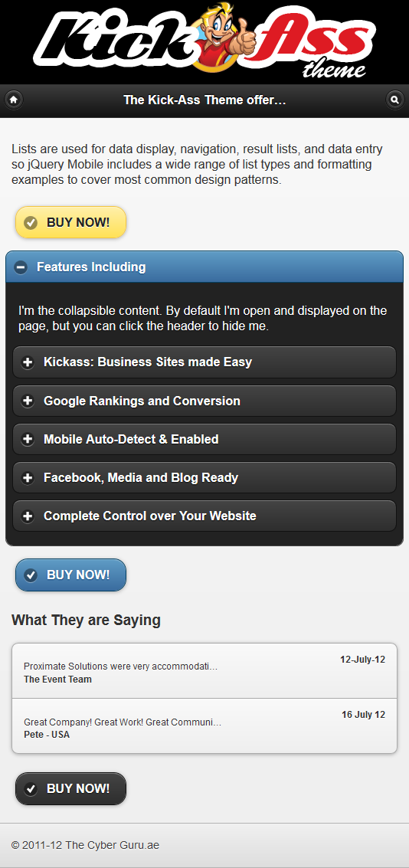This screenshot has height=868, width=409.
Task: Expand Complete Control over Your Website
Action: tap(204, 516)
